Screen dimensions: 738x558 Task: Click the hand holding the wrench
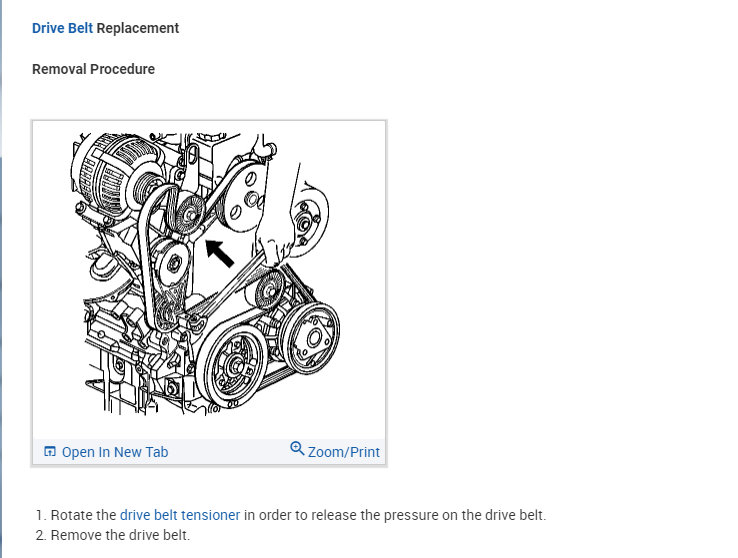pyautogui.click(x=275, y=248)
